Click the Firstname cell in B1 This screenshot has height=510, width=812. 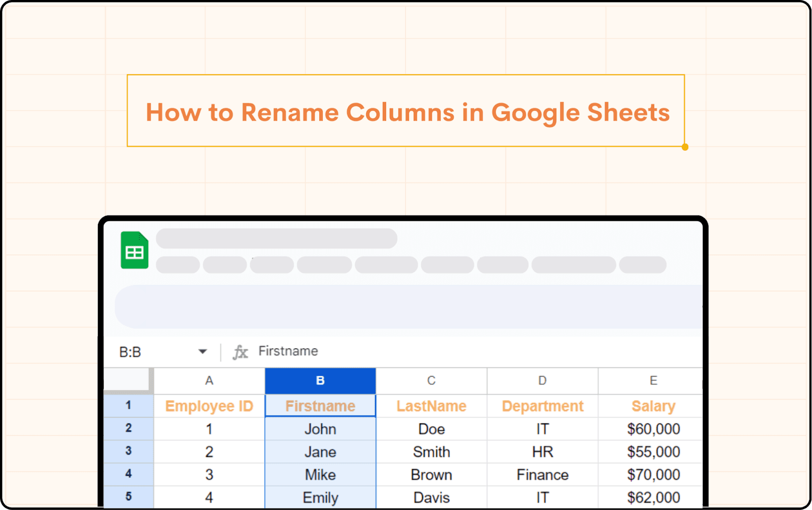(x=320, y=406)
